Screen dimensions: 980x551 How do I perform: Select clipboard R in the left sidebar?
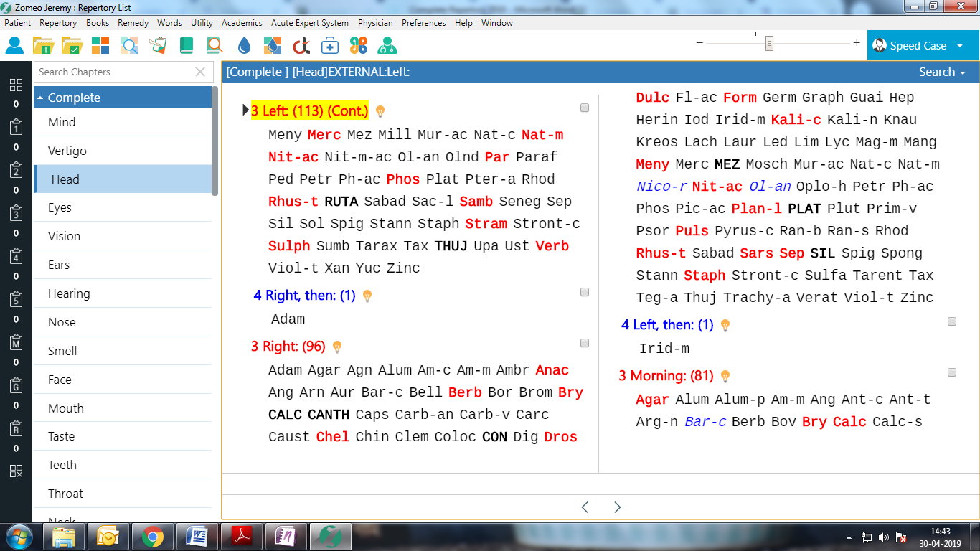[16, 429]
